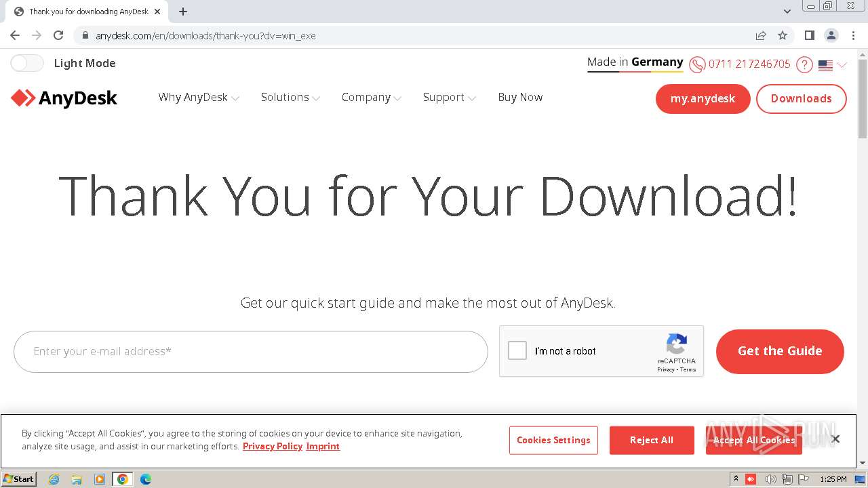
Task: Open File Explorer from the taskbar
Action: pos(77,479)
